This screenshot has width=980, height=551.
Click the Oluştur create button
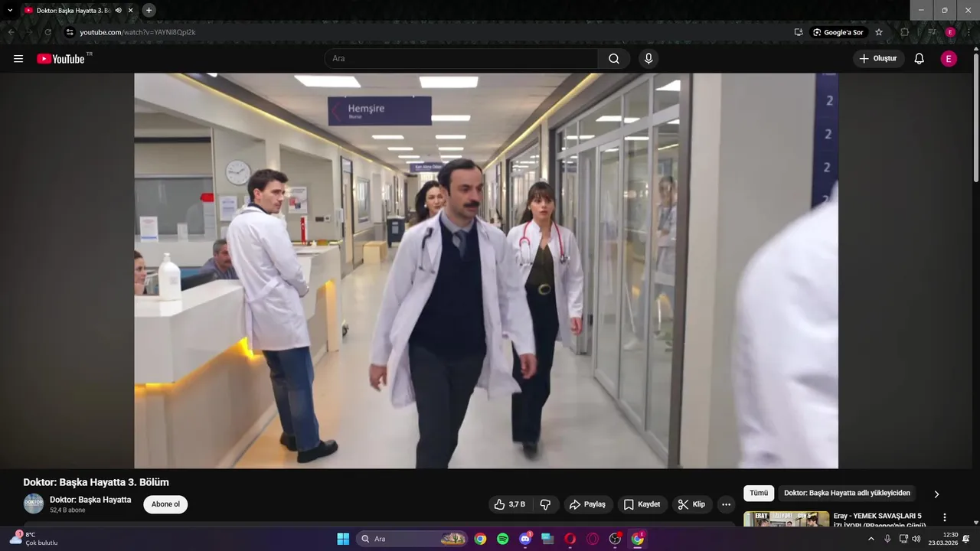879,59
